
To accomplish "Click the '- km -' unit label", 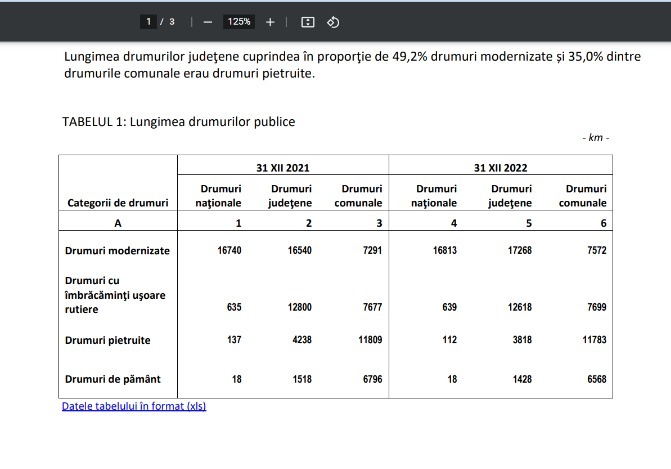I will coord(596,137).
